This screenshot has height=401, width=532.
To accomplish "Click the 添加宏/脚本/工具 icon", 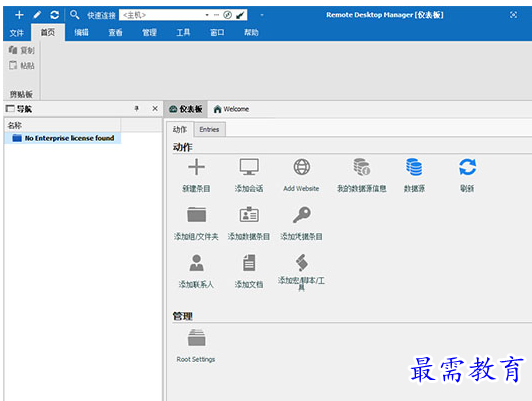I will click(x=302, y=262).
